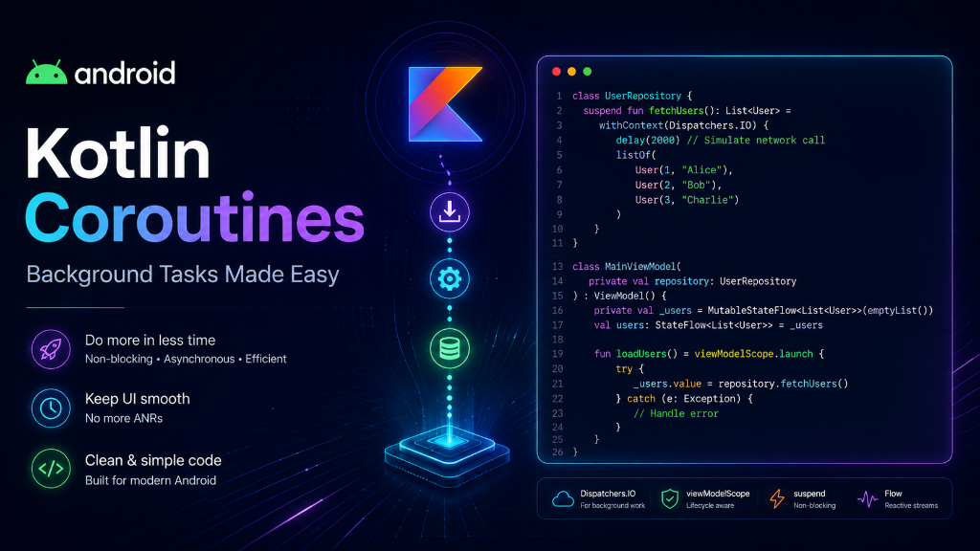Screen dimensions: 980x551
Task: Click 'Built for modern Android' text
Action: pos(150,480)
